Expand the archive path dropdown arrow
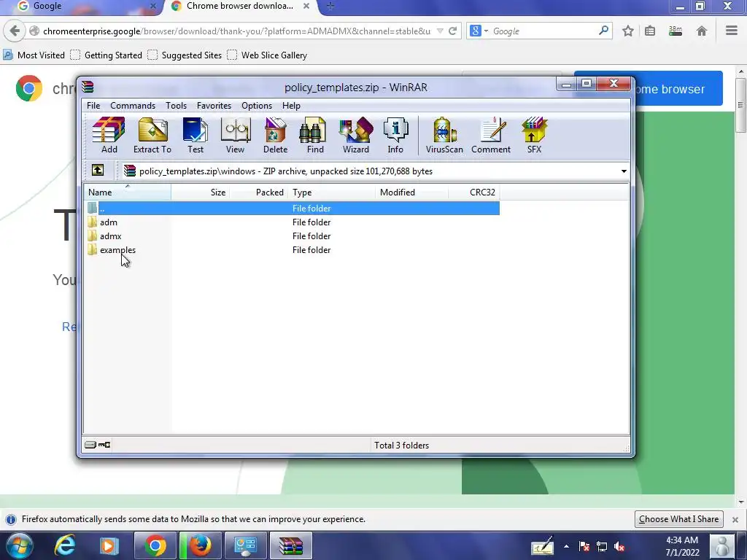The height and width of the screenshot is (560, 747). (624, 171)
